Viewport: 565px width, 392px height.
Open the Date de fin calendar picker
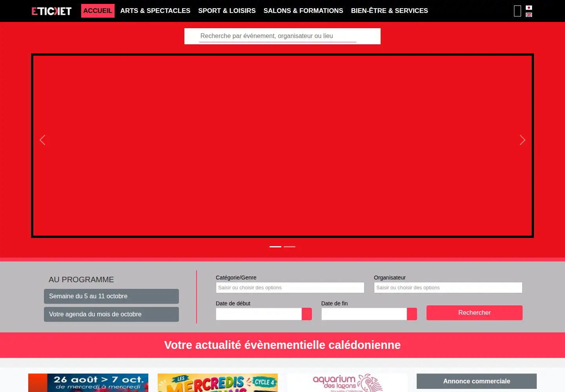point(412,314)
